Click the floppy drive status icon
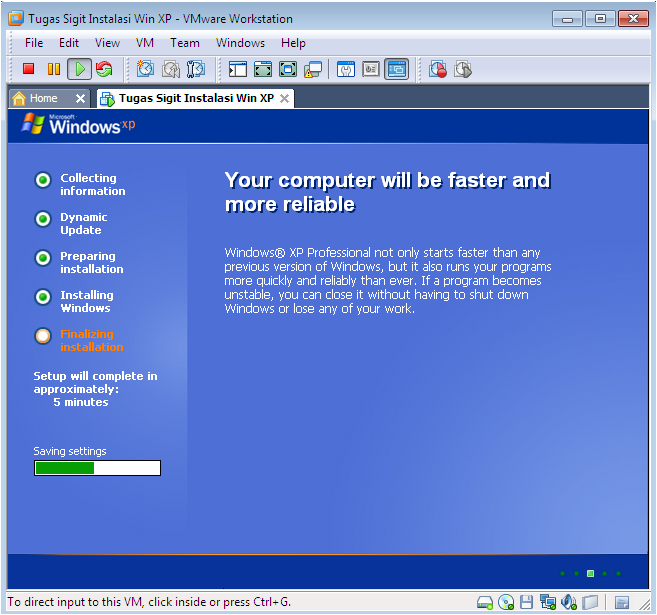The width and height of the screenshot is (657, 615). [x=526, y=602]
